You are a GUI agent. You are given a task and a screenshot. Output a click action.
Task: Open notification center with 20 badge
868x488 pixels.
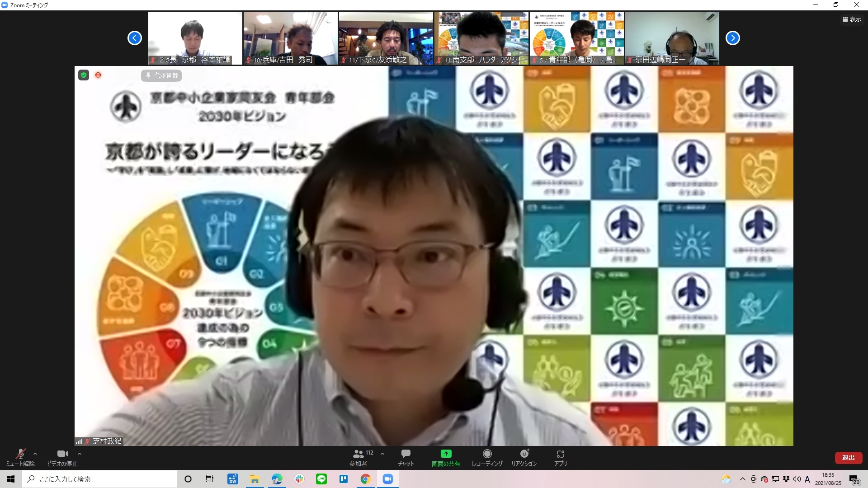pos(854,479)
